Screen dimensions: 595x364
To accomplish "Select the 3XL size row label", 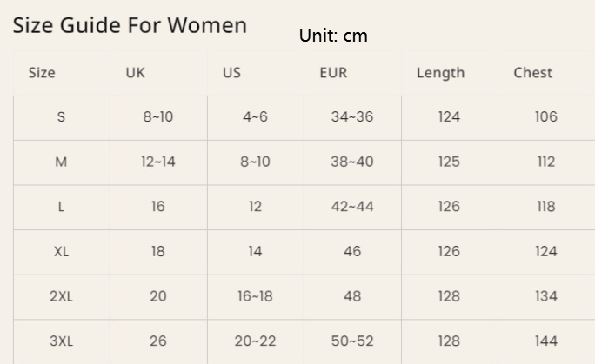I will (61, 341).
